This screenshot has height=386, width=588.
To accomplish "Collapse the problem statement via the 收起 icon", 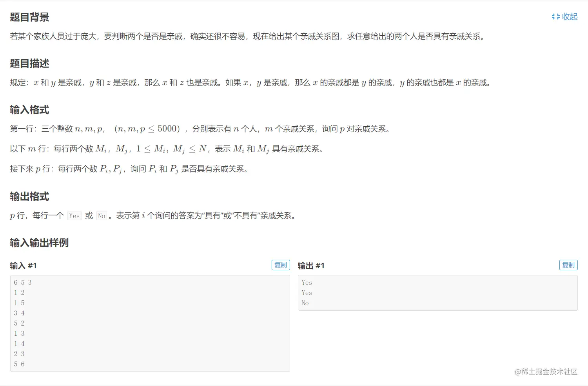I will pyautogui.click(x=564, y=16).
